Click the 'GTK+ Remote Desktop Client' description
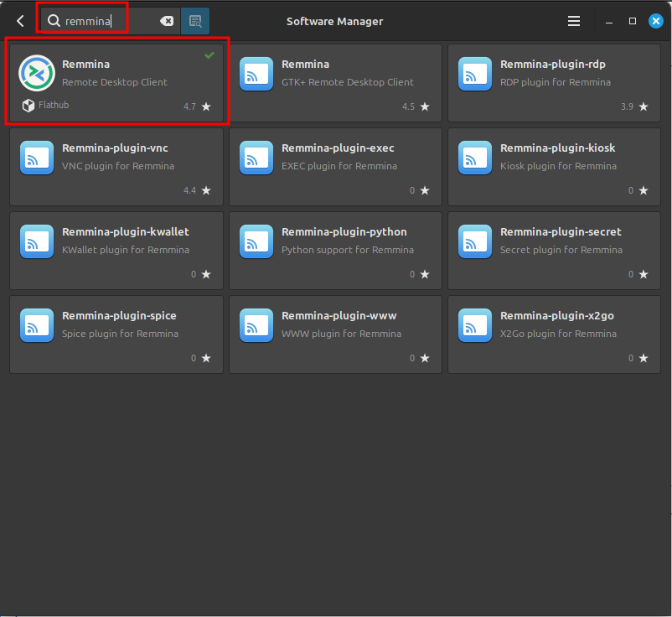Screen dimensions: 672x617 (x=348, y=82)
